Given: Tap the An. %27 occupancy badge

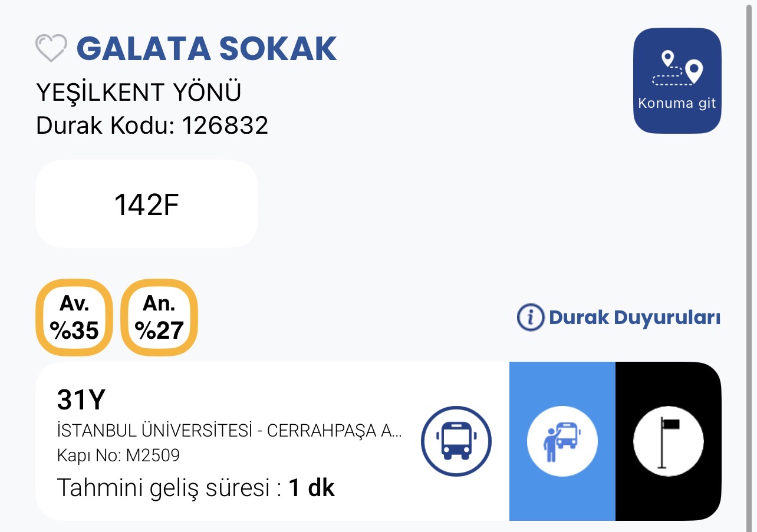Looking at the screenshot, I should [x=159, y=318].
